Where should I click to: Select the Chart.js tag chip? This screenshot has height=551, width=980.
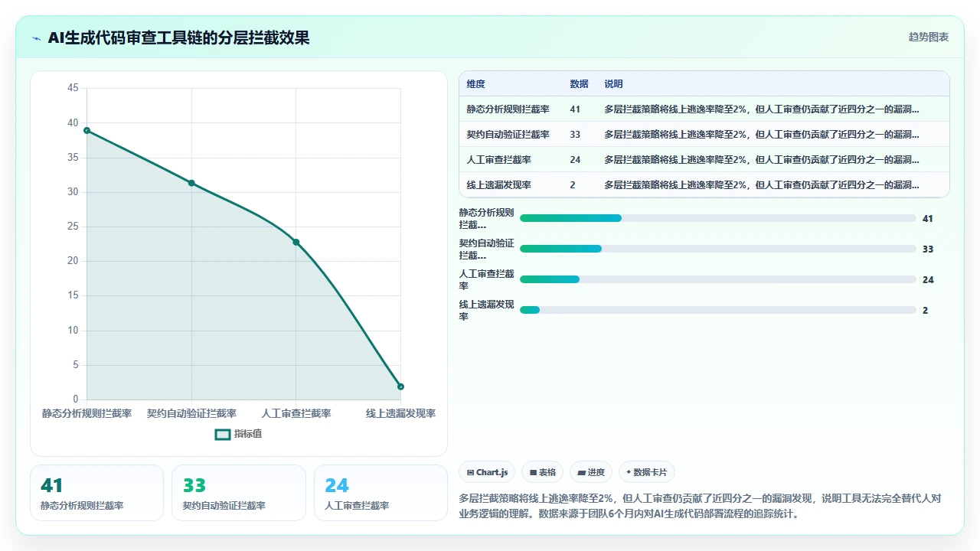point(487,472)
